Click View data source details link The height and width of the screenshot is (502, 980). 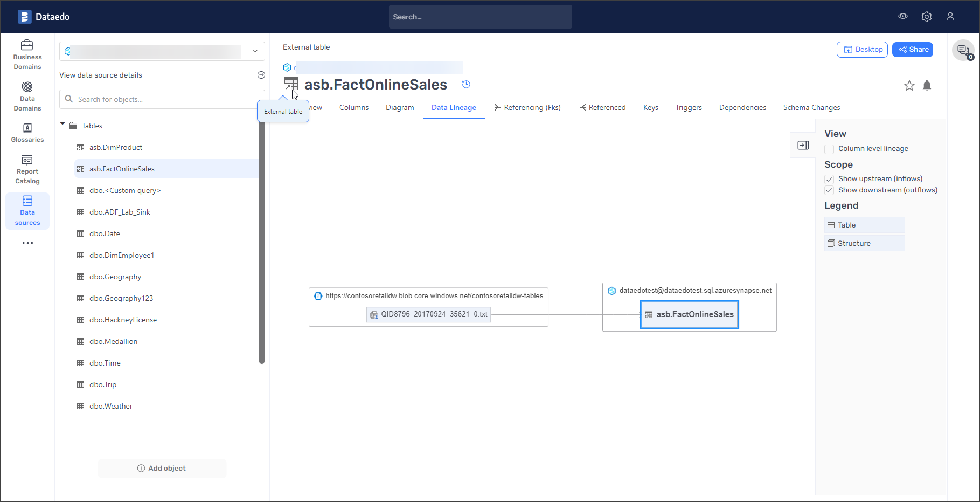tap(101, 75)
